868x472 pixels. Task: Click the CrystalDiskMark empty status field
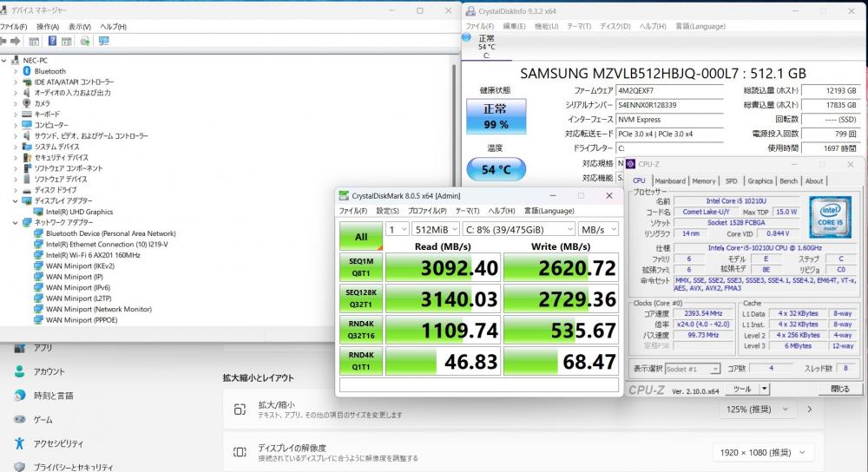pyautogui.click(x=479, y=384)
